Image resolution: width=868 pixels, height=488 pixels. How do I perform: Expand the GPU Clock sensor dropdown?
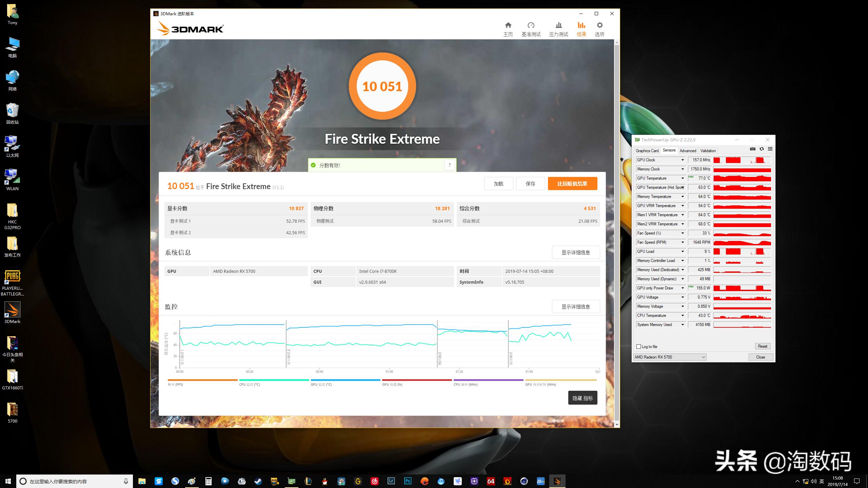(x=683, y=160)
